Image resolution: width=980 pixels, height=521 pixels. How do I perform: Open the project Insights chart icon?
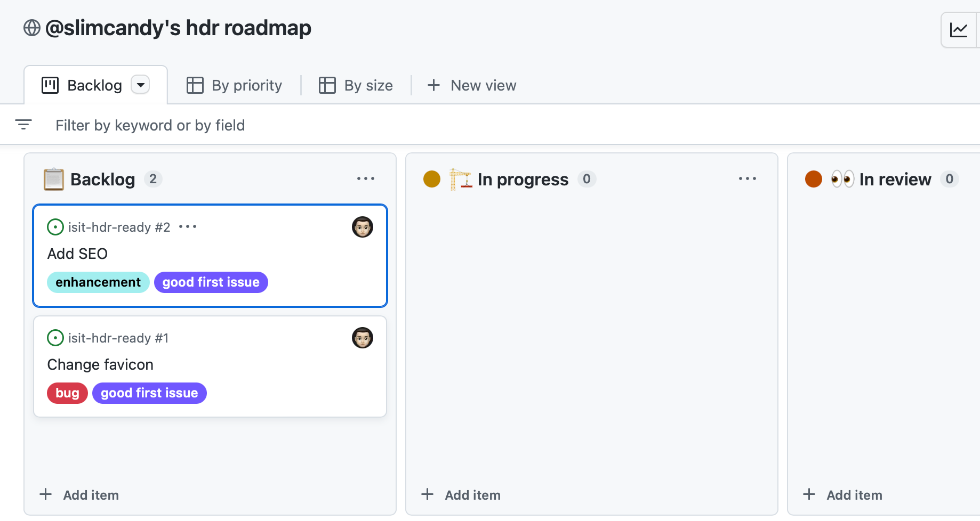click(959, 30)
